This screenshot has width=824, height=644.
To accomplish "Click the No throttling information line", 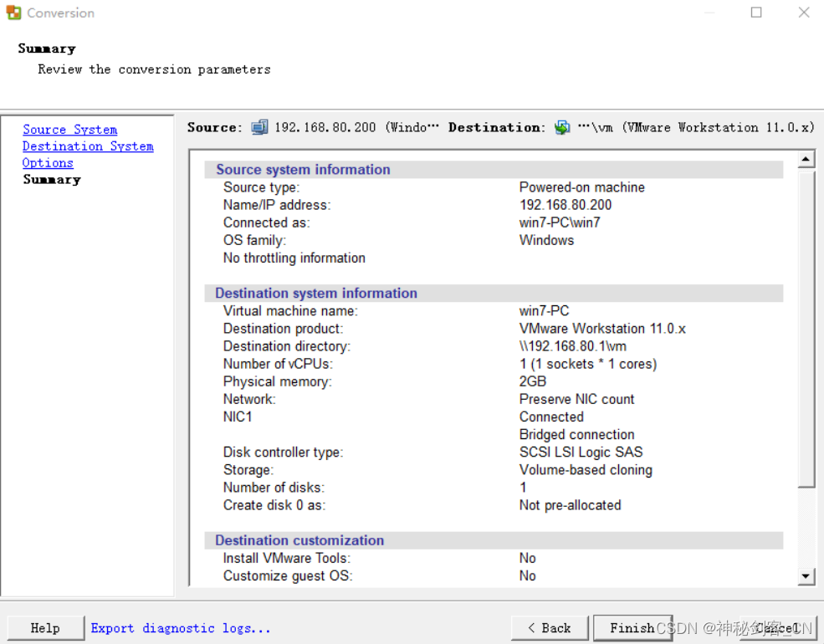I will (x=294, y=258).
